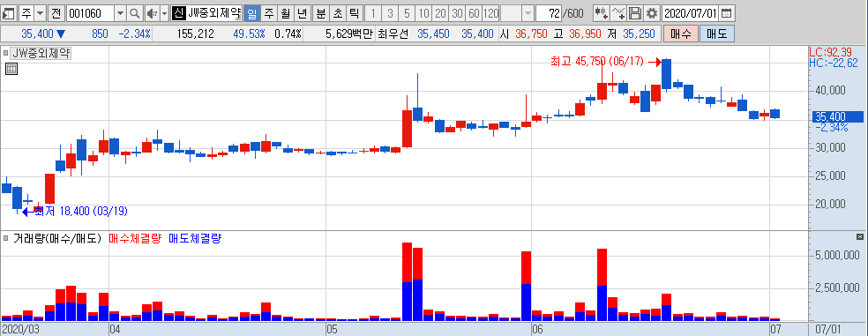868x336 pixels.
Task: Toggle the side panel icon at toolbar start
Action: click(x=10, y=12)
